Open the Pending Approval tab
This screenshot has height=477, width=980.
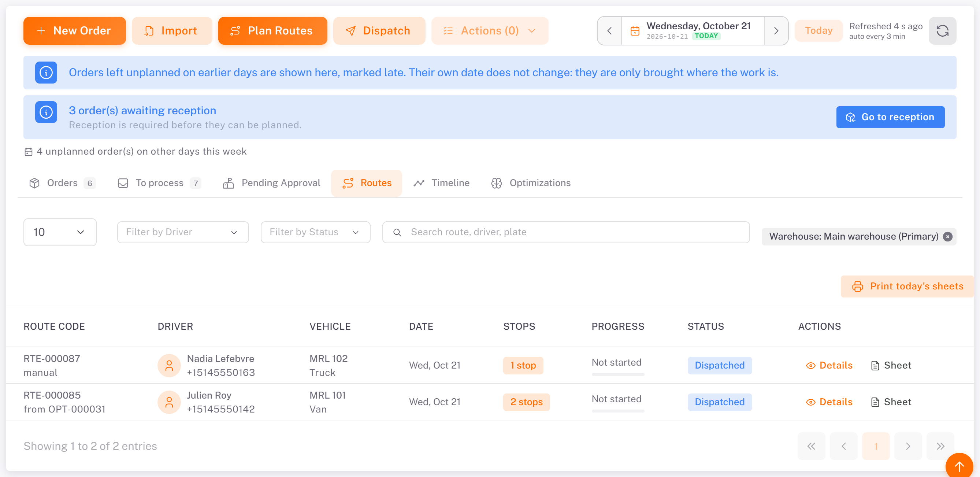272,183
